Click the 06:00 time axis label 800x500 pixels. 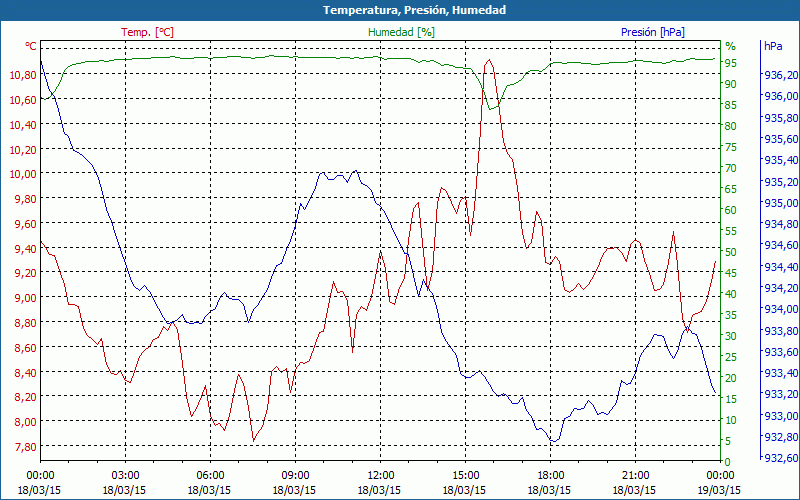tap(210, 476)
